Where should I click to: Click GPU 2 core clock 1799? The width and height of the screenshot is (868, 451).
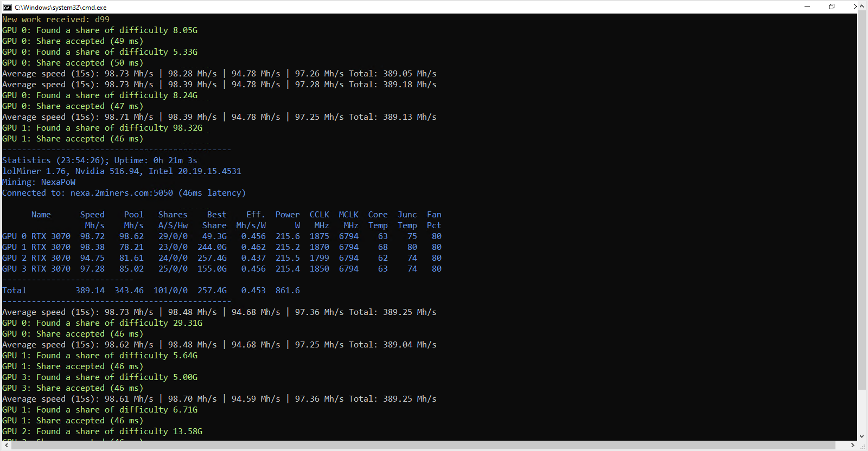tap(320, 258)
